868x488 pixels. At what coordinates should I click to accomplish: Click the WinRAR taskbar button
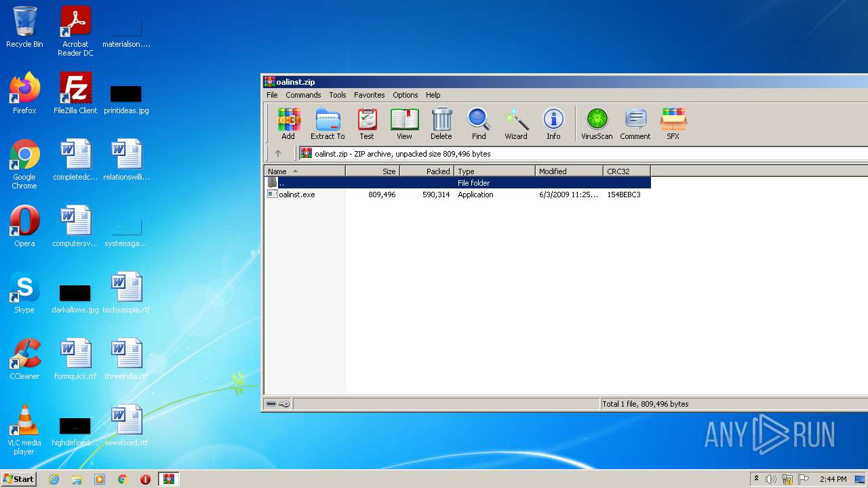pyautogui.click(x=168, y=479)
